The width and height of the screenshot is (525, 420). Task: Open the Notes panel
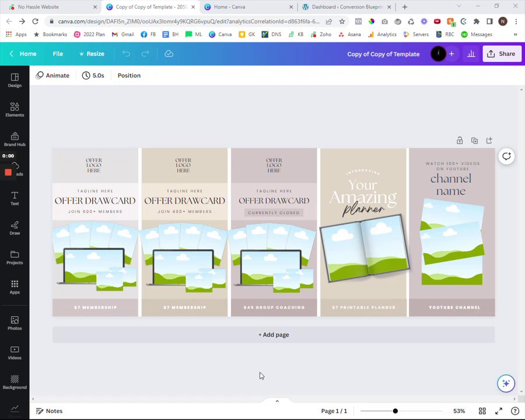click(49, 411)
